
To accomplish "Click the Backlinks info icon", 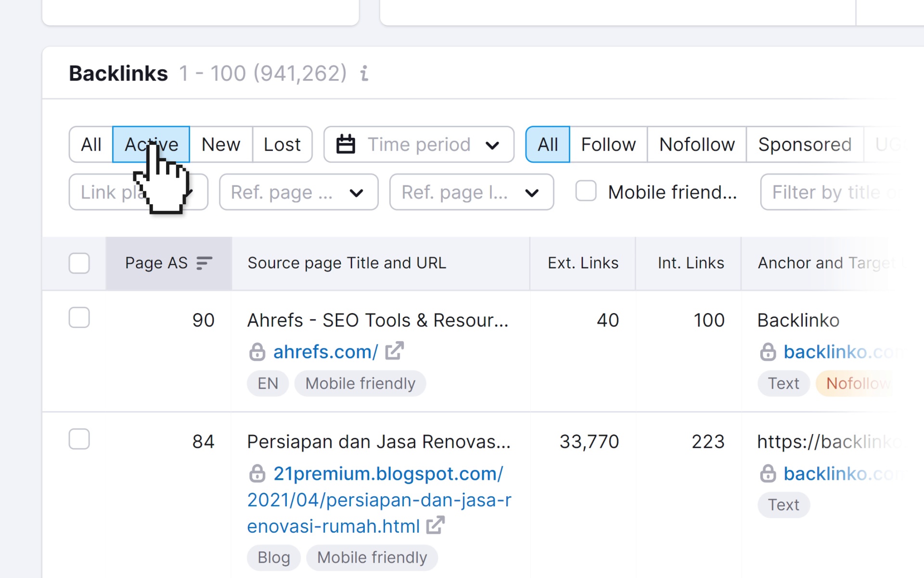I will pos(364,74).
